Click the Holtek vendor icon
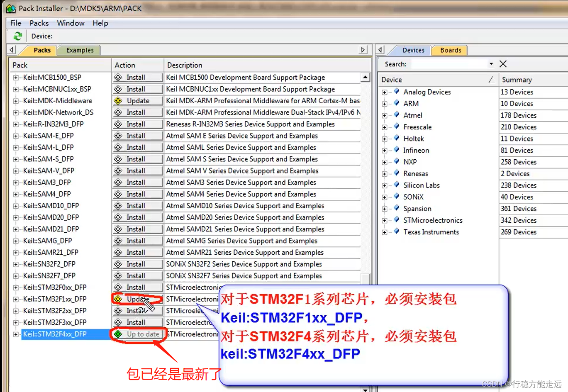This screenshot has width=568, height=392. (397, 138)
